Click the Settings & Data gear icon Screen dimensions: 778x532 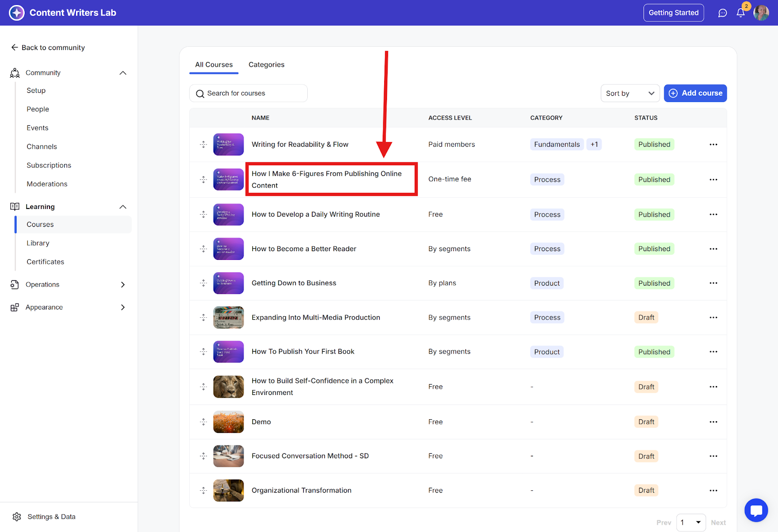point(17,516)
